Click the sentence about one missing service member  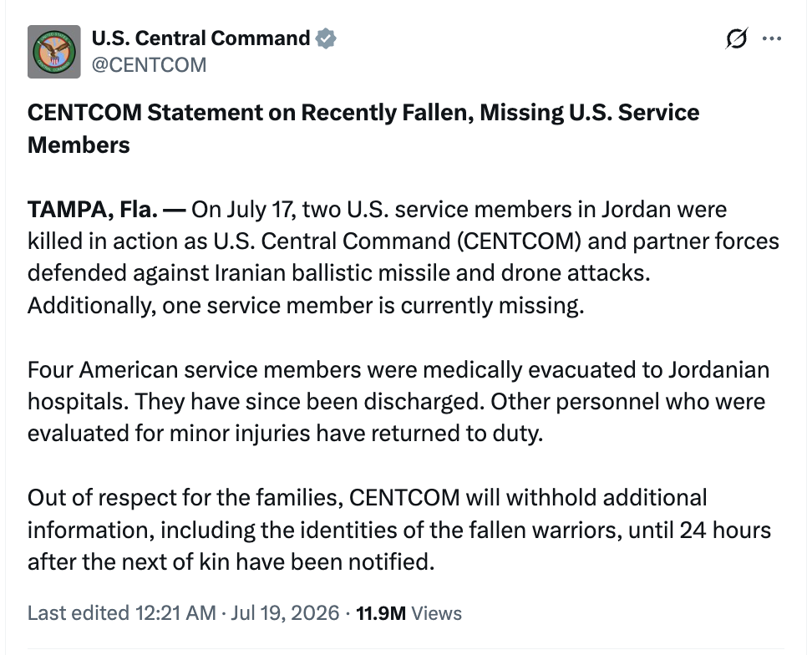(306, 306)
